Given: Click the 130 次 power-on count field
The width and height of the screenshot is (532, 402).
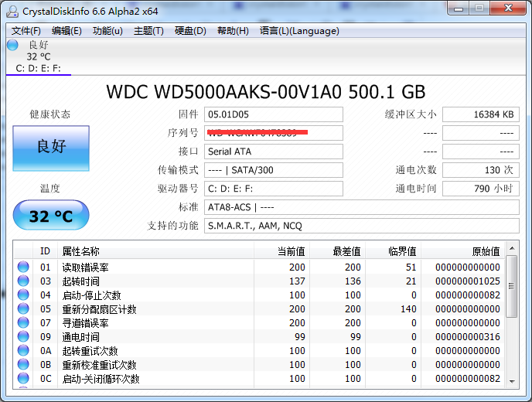Looking at the screenshot, I should pos(481,170).
